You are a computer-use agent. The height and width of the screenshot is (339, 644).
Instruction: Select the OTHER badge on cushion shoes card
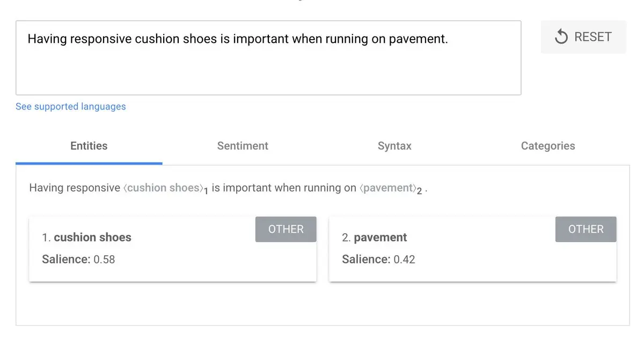coord(286,229)
